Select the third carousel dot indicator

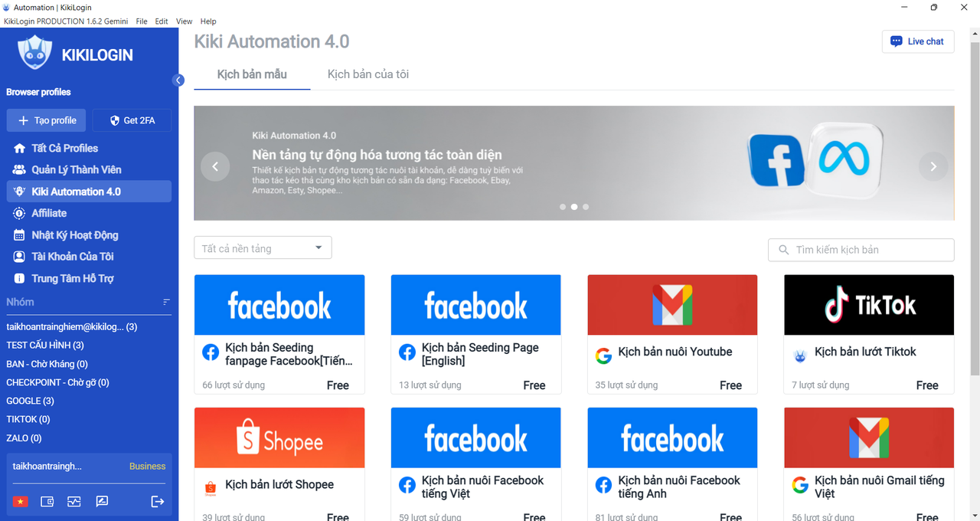[x=586, y=207]
